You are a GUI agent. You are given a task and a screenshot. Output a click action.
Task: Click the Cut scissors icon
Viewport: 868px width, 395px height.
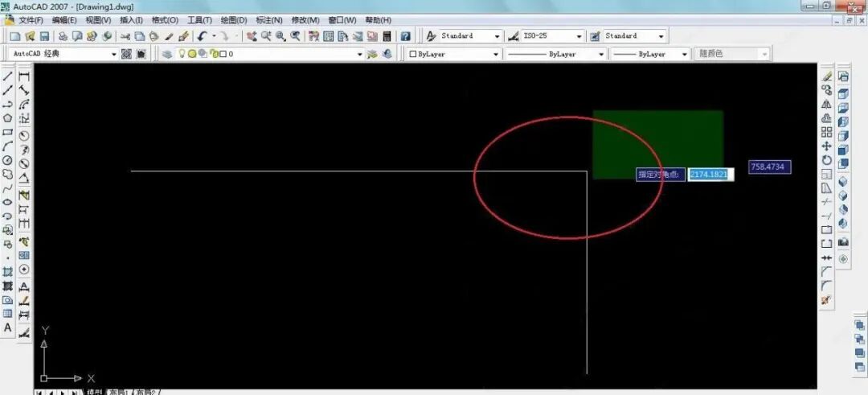[x=125, y=36]
